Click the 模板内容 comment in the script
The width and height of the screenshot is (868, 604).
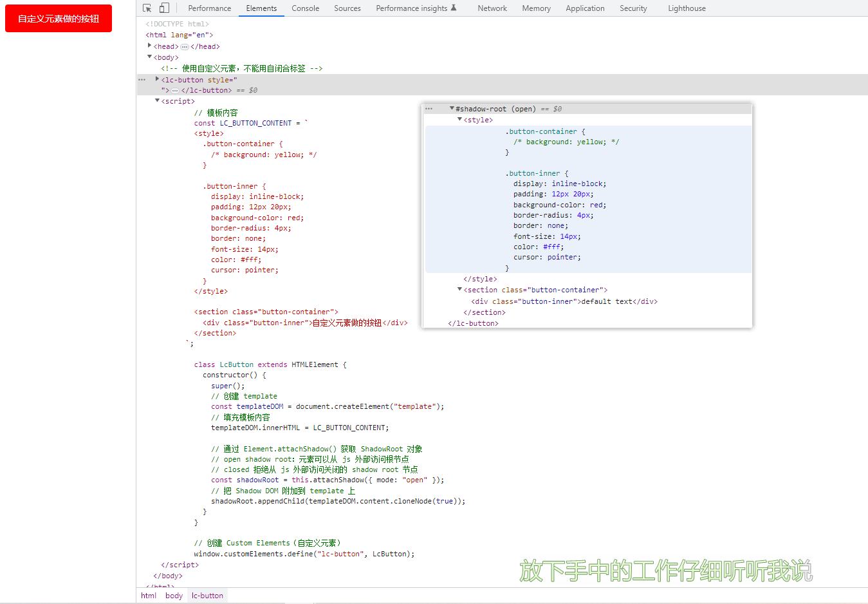(x=216, y=113)
